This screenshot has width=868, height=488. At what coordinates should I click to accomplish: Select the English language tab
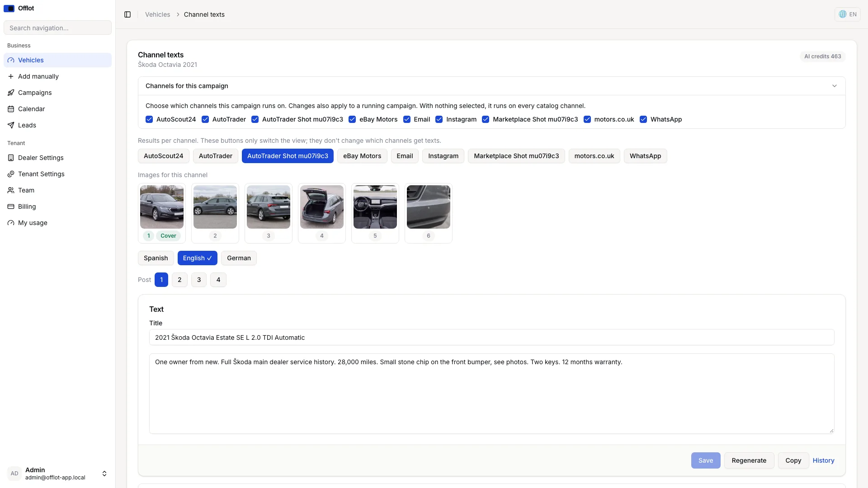(198, 258)
